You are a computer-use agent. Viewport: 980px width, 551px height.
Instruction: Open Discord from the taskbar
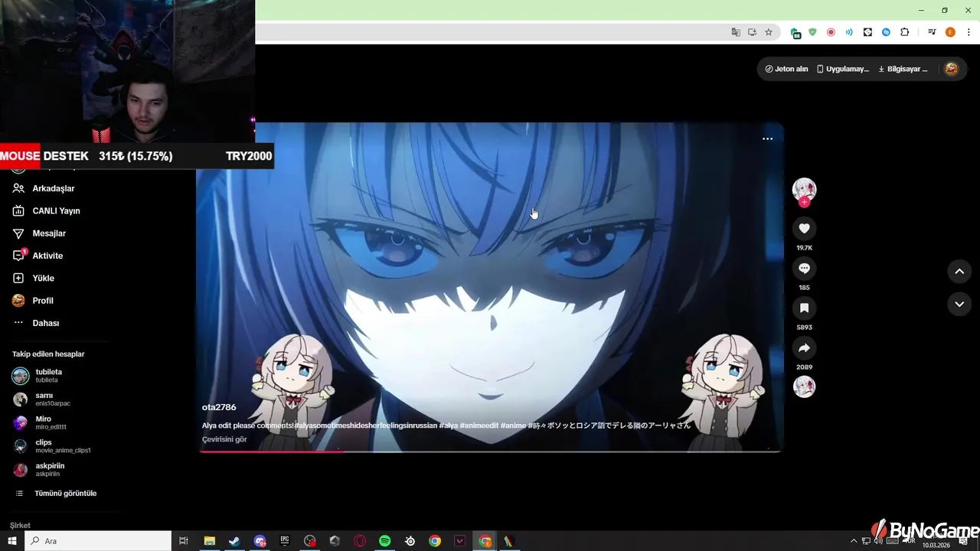pyautogui.click(x=260, y=541)
